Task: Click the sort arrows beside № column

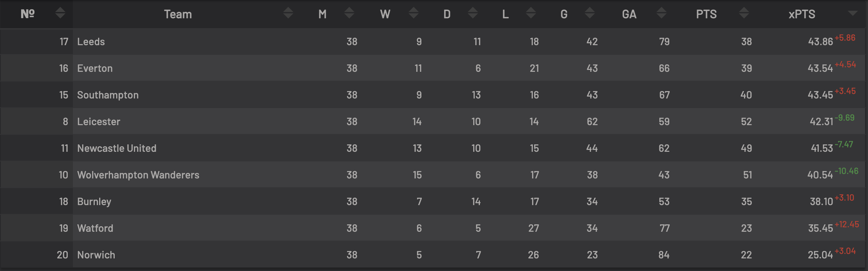Action: [x=60, y=13]
